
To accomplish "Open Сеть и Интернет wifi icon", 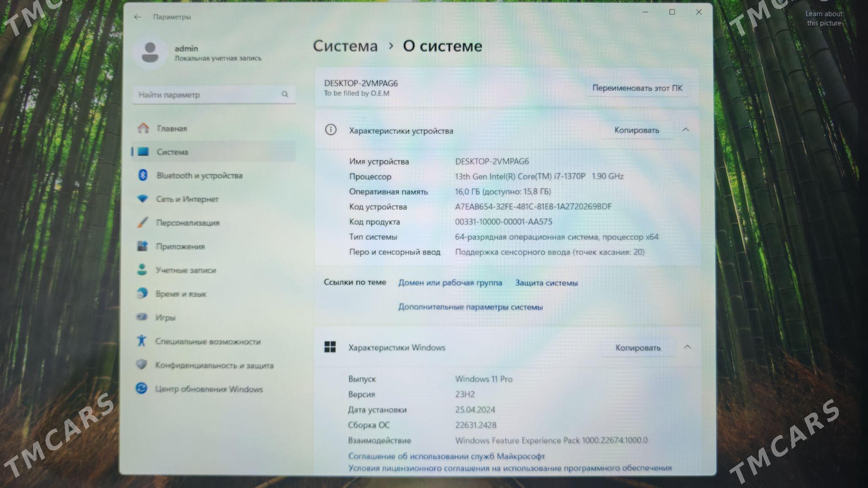I will [143, 199].
